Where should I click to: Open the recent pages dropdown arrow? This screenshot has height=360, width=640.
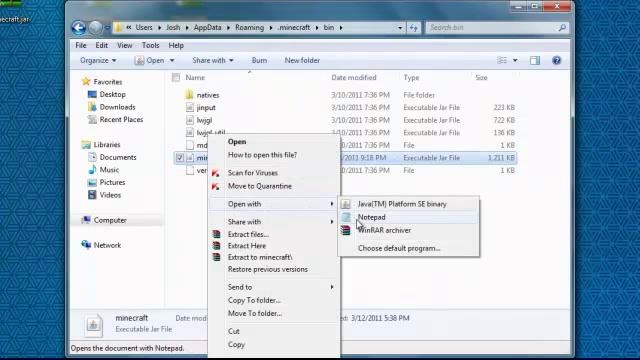107,28
